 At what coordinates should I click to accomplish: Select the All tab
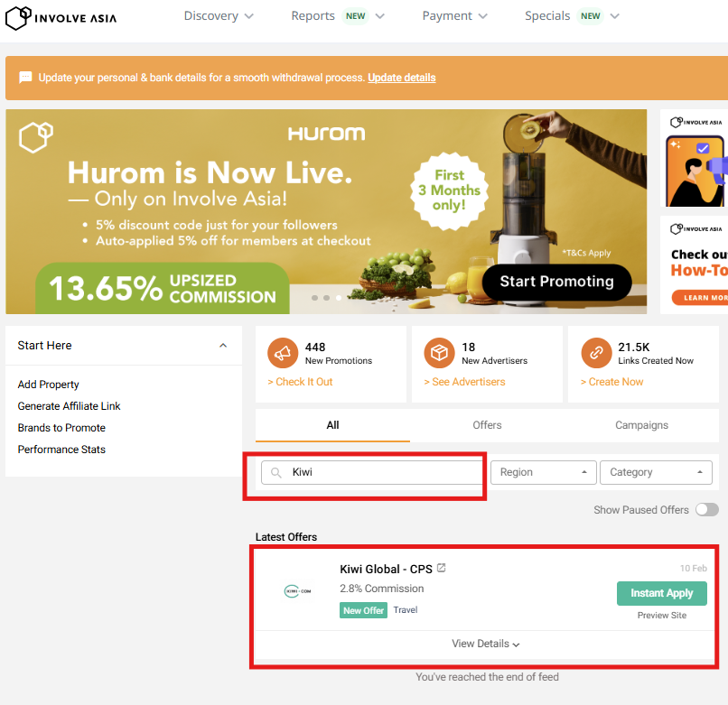(332, 425)
